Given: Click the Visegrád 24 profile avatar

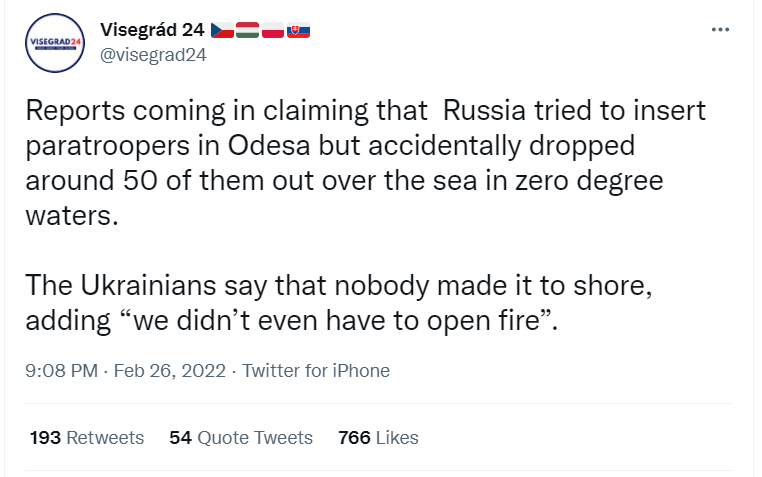Looking at the screenshot, I should point(56,43).
